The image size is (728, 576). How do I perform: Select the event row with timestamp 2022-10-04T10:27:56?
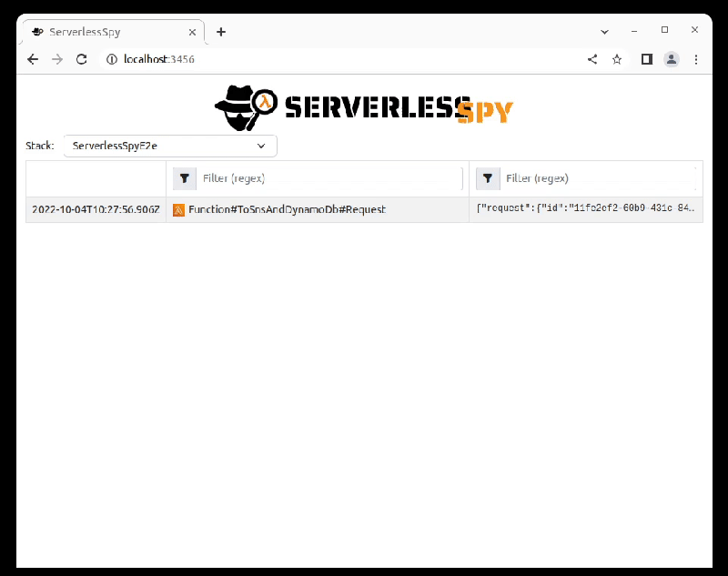[94, 209]
